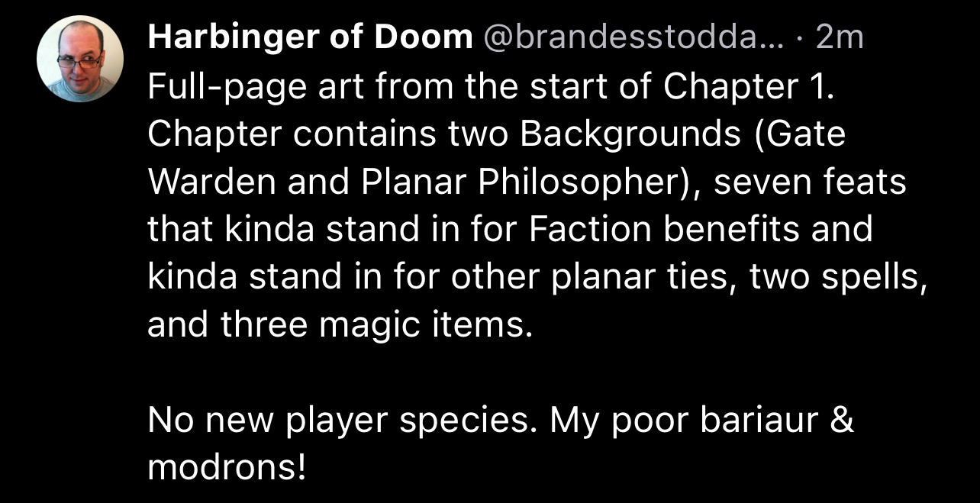Click the 2m tweet timestamp
Image resolution: width=980 pixels, height=503 pixels.
click(x=839, y=37)
